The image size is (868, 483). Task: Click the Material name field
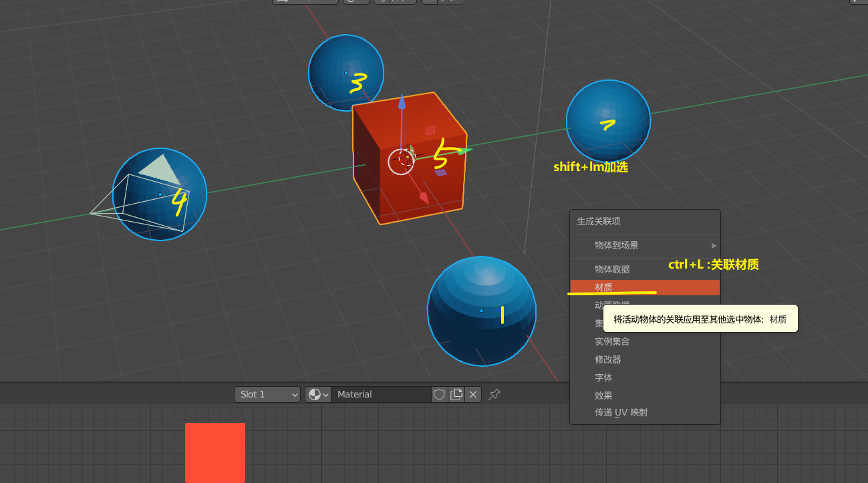tap(382, 394)
